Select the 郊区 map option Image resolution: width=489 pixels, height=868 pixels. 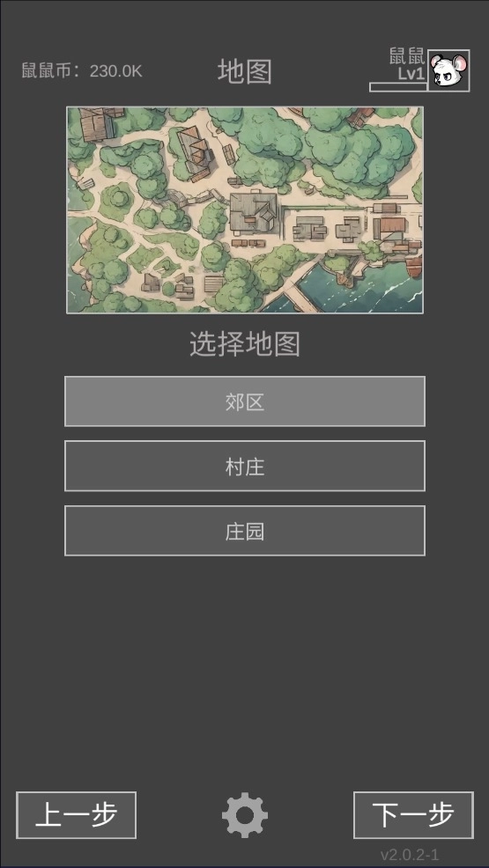245,401
